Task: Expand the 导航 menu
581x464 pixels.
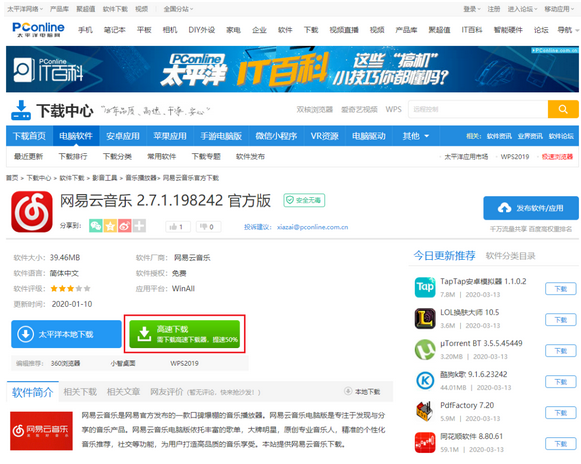Action: pyautogui.click(x=568, y=30)
